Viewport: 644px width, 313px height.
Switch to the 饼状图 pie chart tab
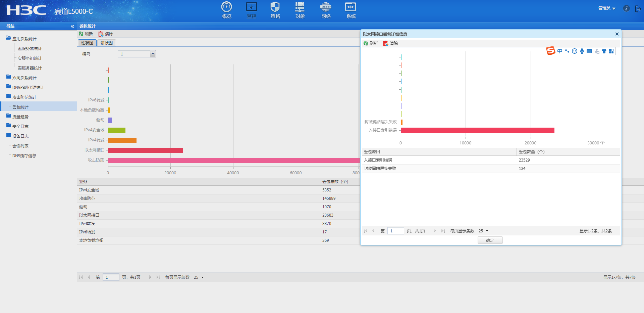tap(107, 43)
